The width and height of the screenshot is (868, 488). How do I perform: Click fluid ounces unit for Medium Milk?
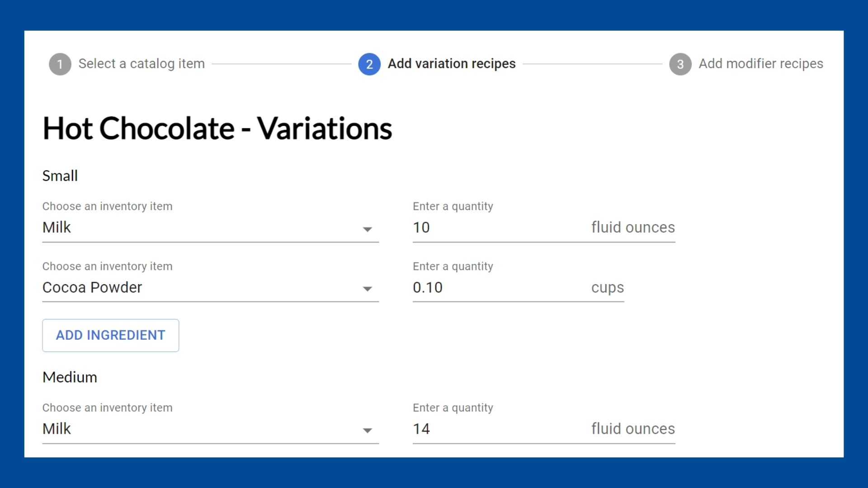click(x=632, y=429)
